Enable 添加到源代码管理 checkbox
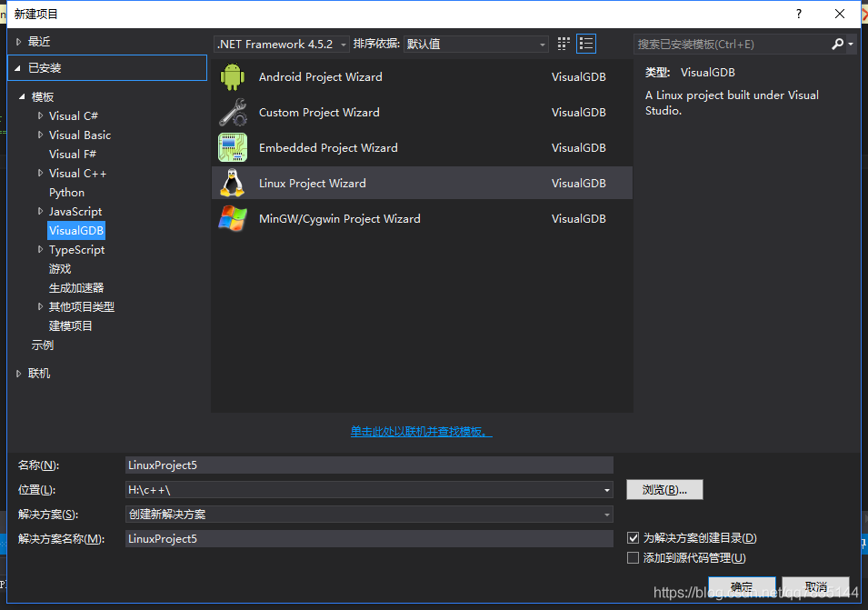 click(x=634, y=558)
